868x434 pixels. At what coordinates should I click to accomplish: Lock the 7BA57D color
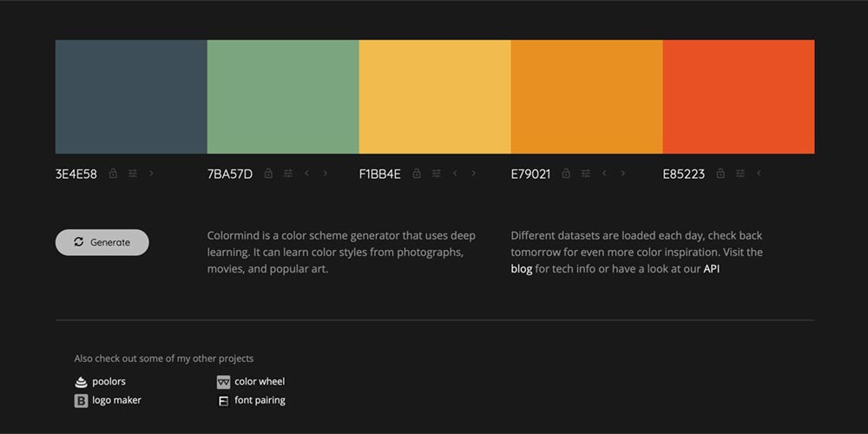click(268, 174)
